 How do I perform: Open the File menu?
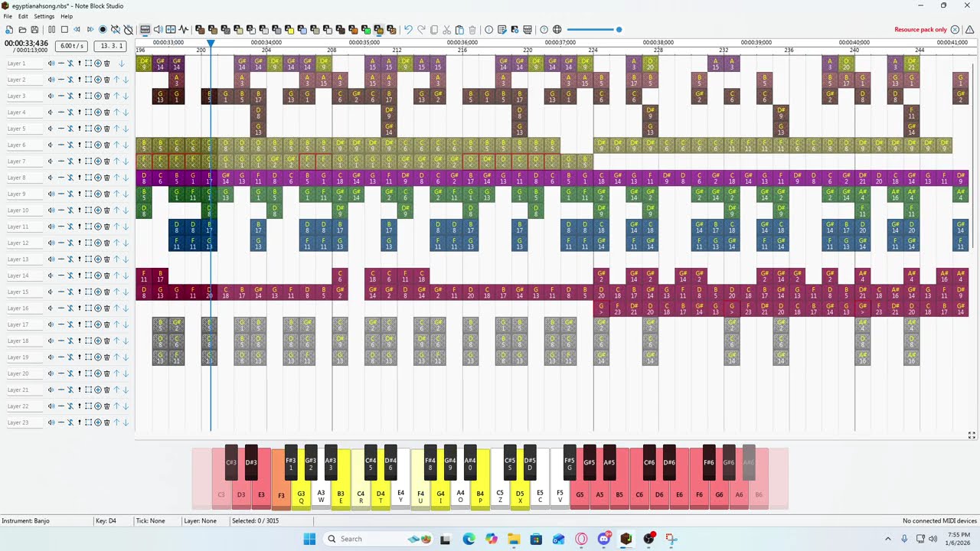pos(8,16)
